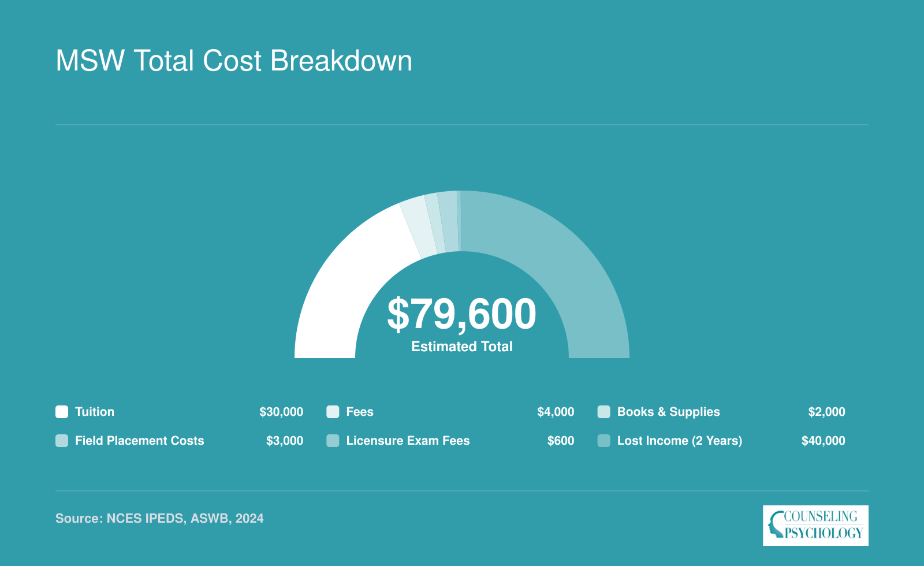Screen dimensions: 924x566
Task: Click the Books & Supplies legend swatch
Action: tap(604, 412)
